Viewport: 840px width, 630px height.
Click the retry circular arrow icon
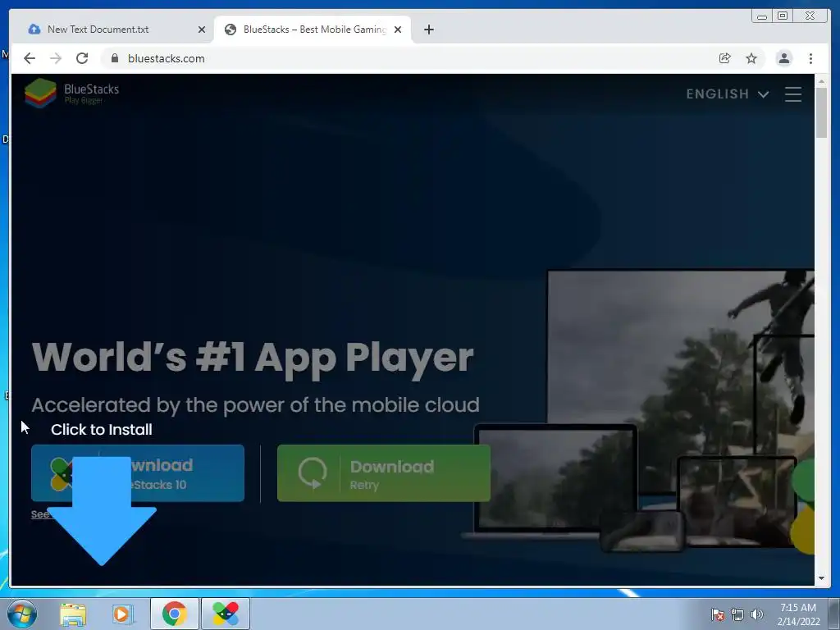313,473
